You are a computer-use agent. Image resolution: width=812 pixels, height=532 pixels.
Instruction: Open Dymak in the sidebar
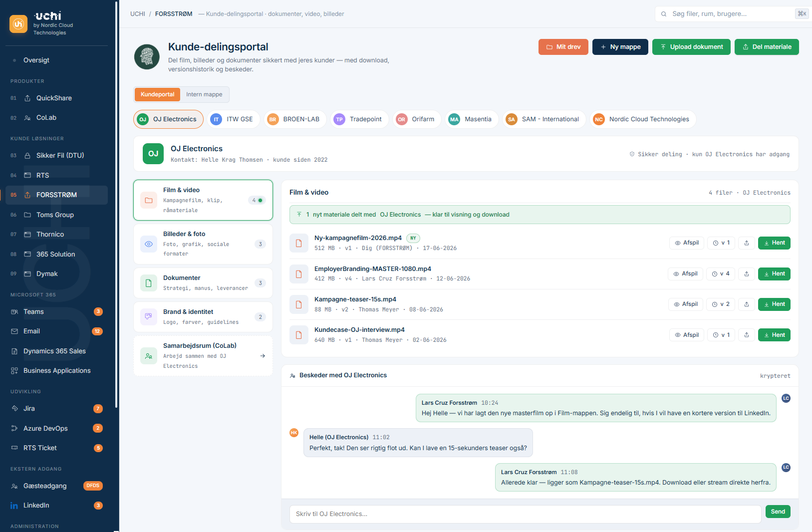56,274
